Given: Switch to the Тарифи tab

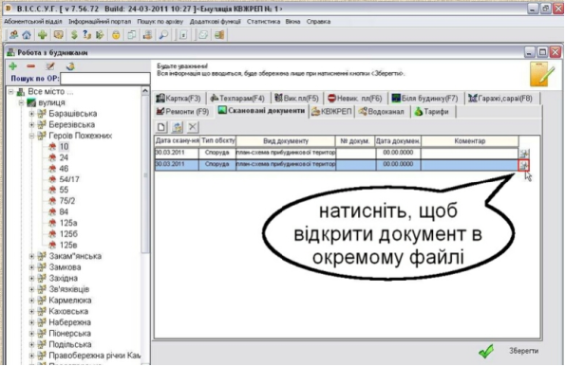Looking at the screenshot, I should coord(432,112).
